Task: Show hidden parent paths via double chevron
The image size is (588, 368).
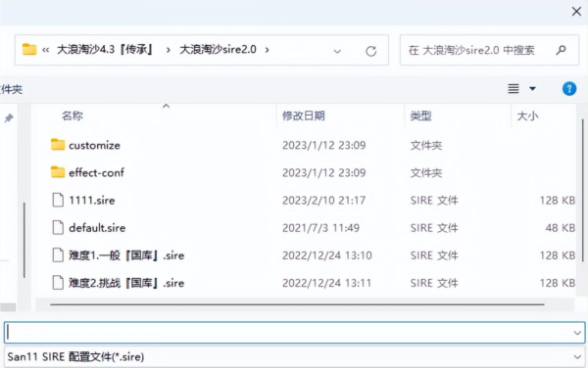Action: [46, 50]
